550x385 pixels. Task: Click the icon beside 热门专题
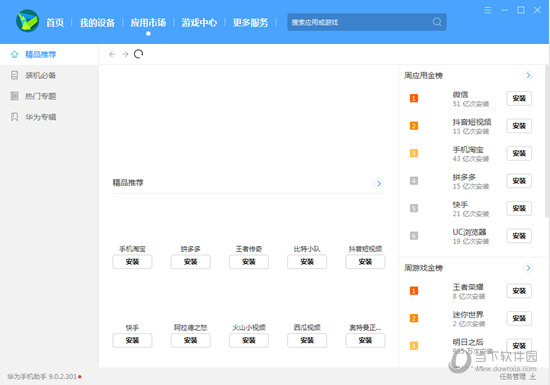click(14, 96)
